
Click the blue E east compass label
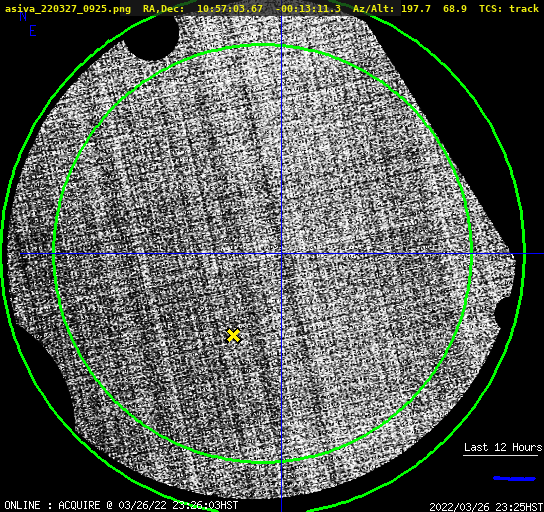(33, 31)
